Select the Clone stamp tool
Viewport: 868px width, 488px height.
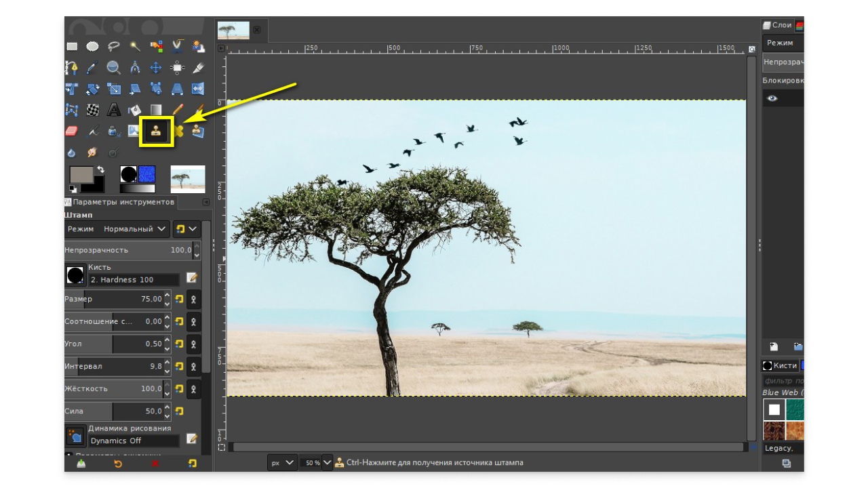tap(157, 131)
